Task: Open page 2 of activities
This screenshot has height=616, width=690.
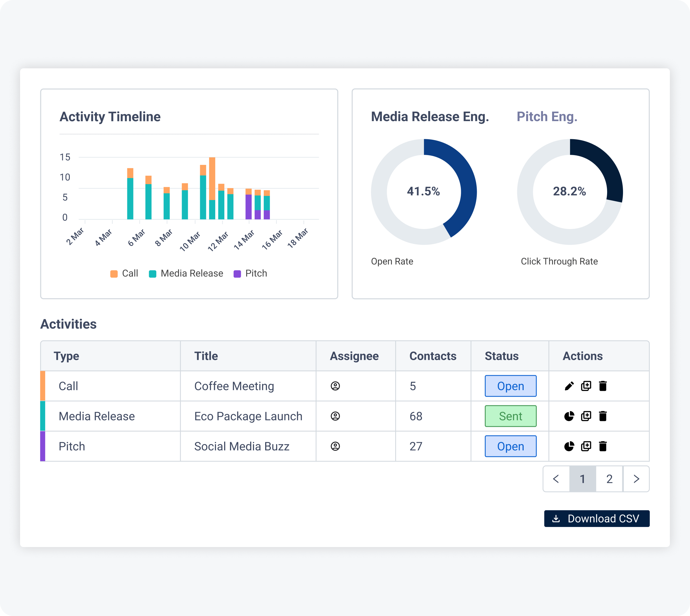Action: [609, 479]
